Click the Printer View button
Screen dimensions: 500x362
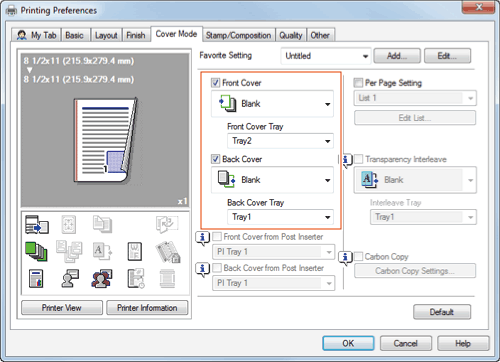[x=62, y=308]
